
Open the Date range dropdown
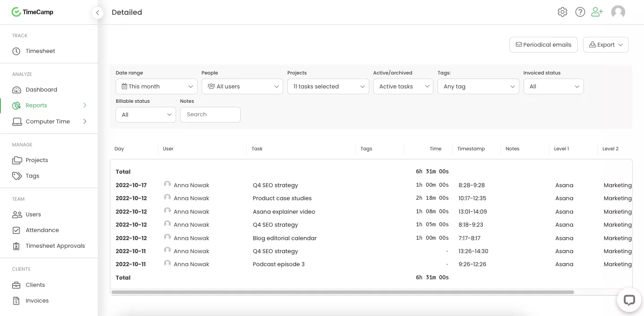click(156, 87)
